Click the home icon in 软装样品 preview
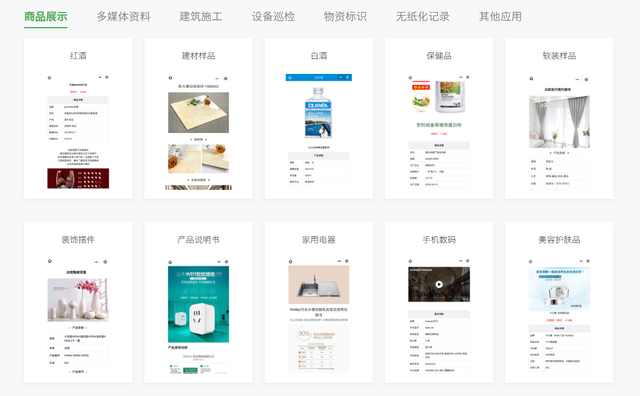The height and width of the screenshot is (396, 640). 531,78
